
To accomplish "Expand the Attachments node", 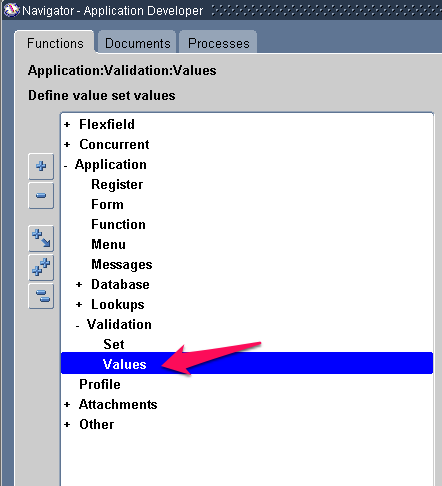I will point(67,405).
